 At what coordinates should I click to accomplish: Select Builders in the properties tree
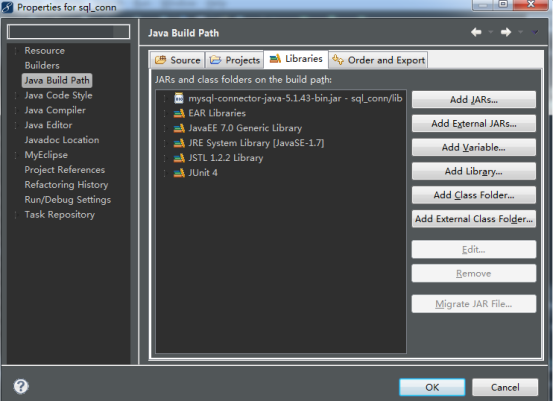tap(42, 66)
